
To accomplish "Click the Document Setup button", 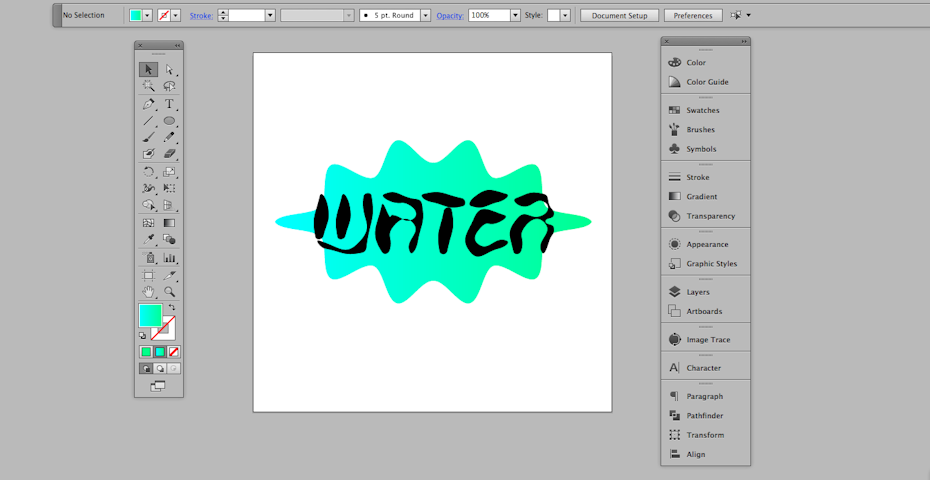I will [619, 16].
